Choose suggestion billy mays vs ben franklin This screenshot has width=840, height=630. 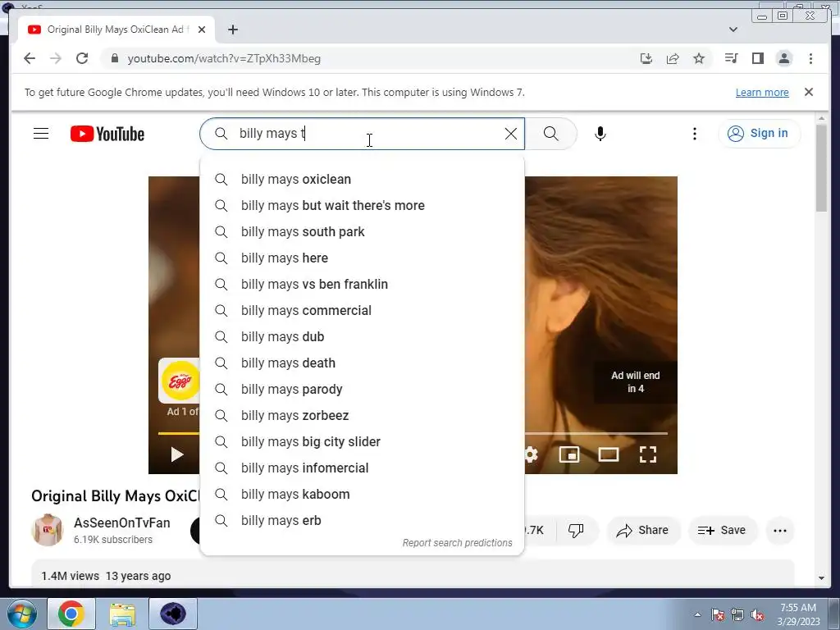[x=362, y=284]
